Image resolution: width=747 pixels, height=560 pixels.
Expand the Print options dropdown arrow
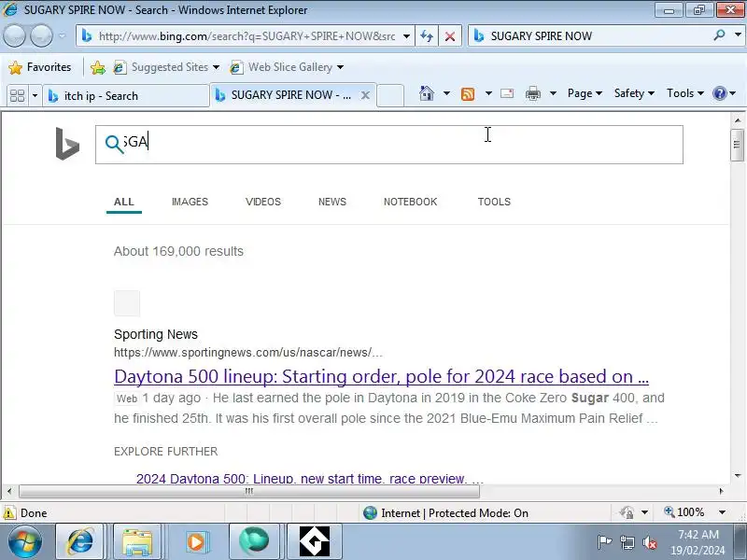coord(553,93)
